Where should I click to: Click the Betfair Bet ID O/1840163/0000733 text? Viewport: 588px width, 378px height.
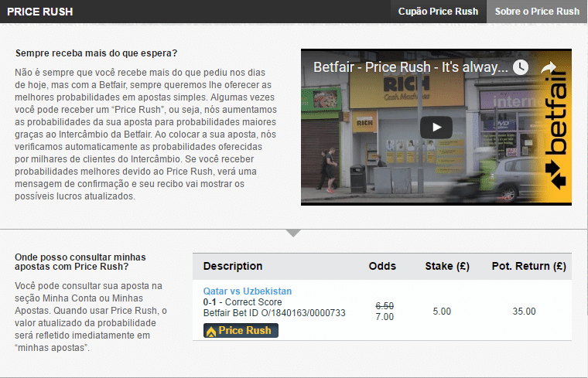pyautogui.click(x=274, y=313)
